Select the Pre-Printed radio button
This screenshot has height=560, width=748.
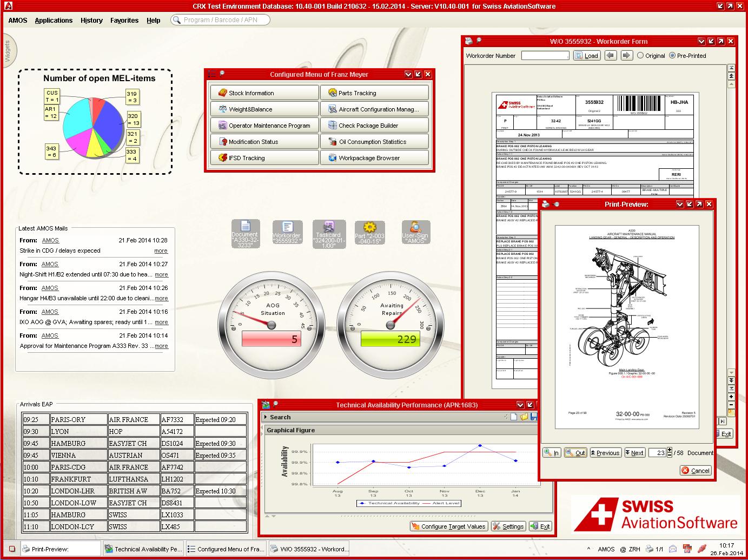672,55
